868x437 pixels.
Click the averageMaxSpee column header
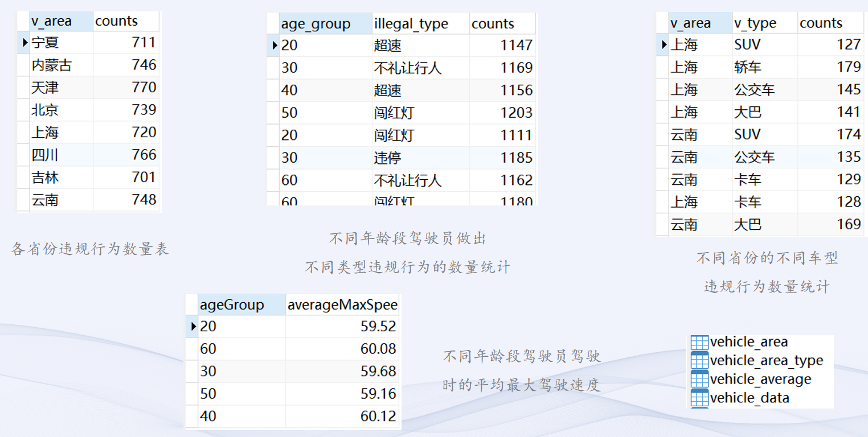click(x=342, y=305)
